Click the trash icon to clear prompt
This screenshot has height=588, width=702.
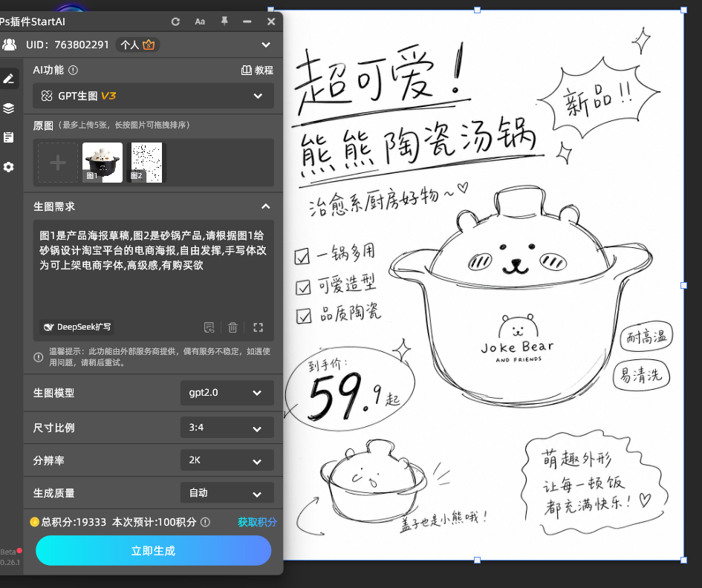[x=233, y=327]
